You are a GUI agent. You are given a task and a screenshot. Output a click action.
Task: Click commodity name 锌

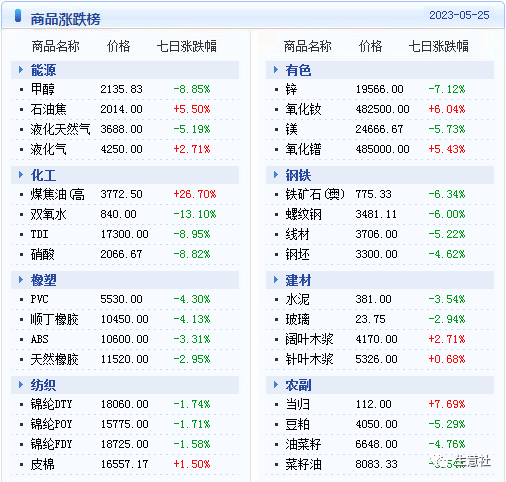(291, 89)
